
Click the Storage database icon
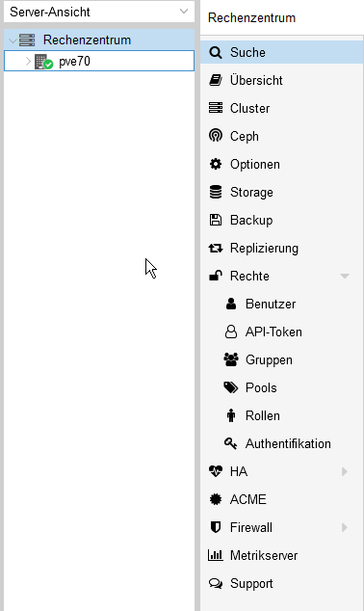216,192
